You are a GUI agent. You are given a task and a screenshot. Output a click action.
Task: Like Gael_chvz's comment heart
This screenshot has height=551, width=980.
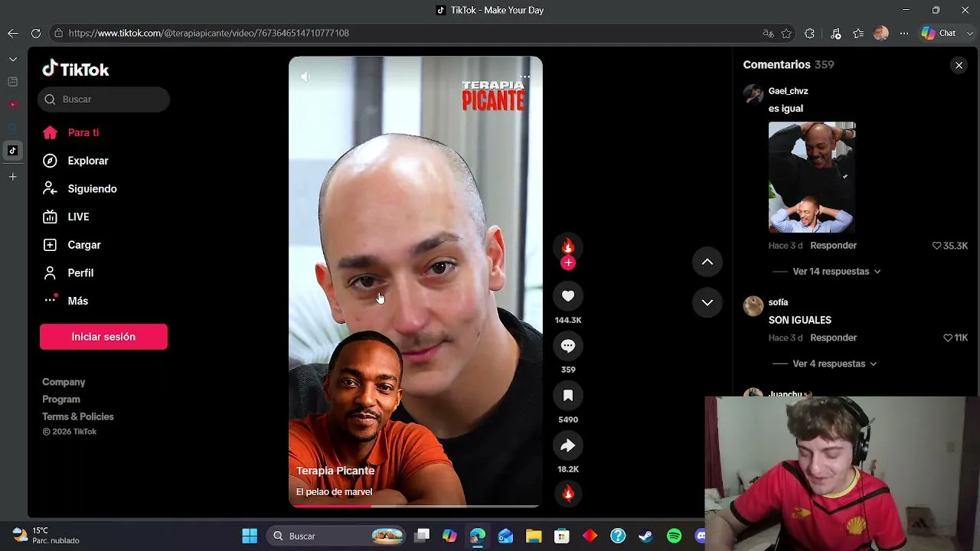(936, 246)
